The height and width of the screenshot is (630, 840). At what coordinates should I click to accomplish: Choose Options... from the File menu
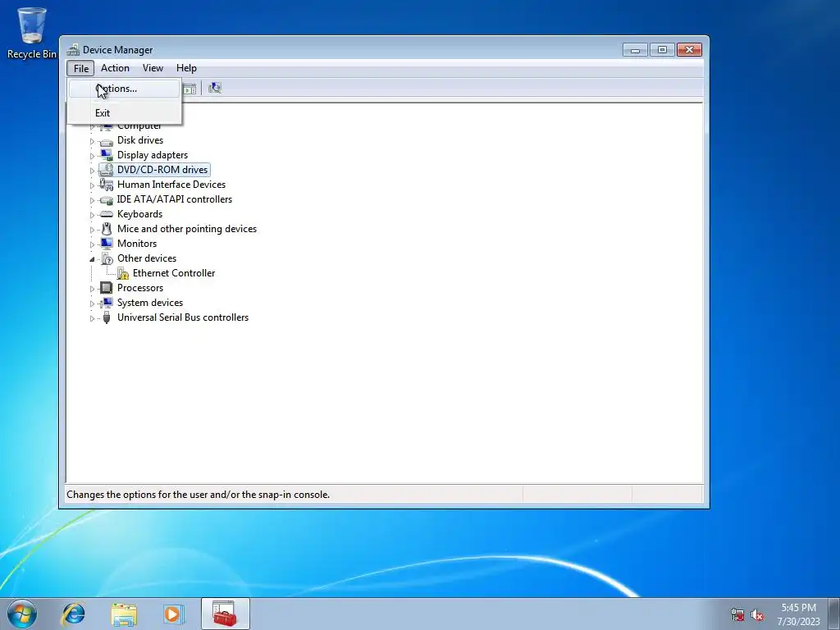125,89
